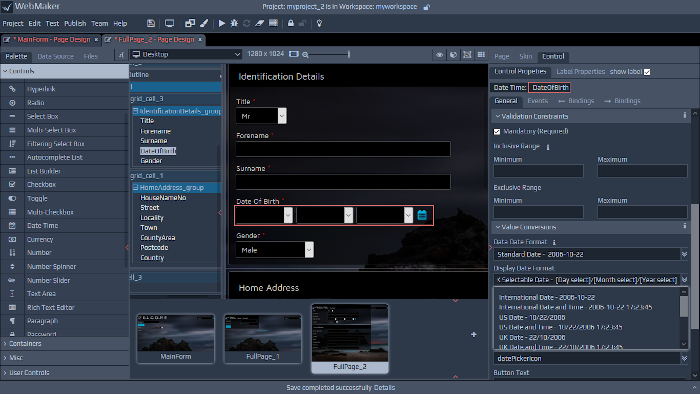Click the info icon for Validation Constraints

pos(684,115)
